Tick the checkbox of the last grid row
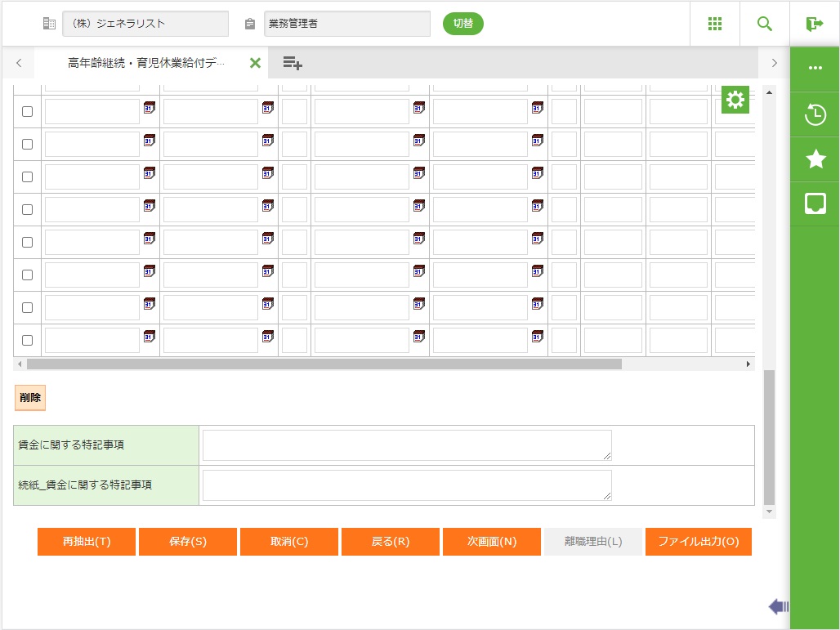This screenshot has height=630, width=840. pos(27,340)
